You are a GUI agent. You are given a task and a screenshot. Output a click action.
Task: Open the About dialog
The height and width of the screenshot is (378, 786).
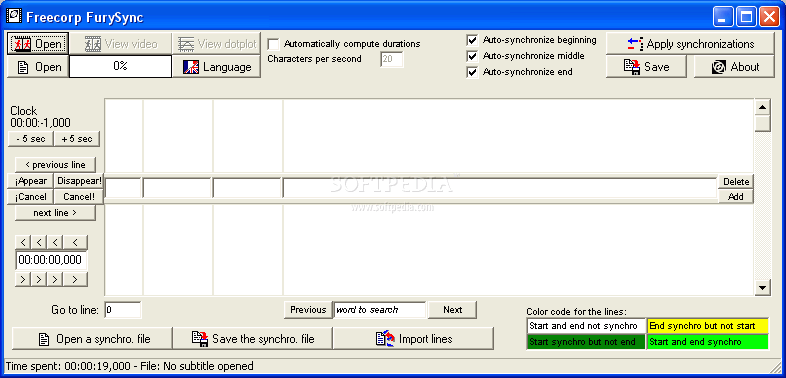coord(734,67)
